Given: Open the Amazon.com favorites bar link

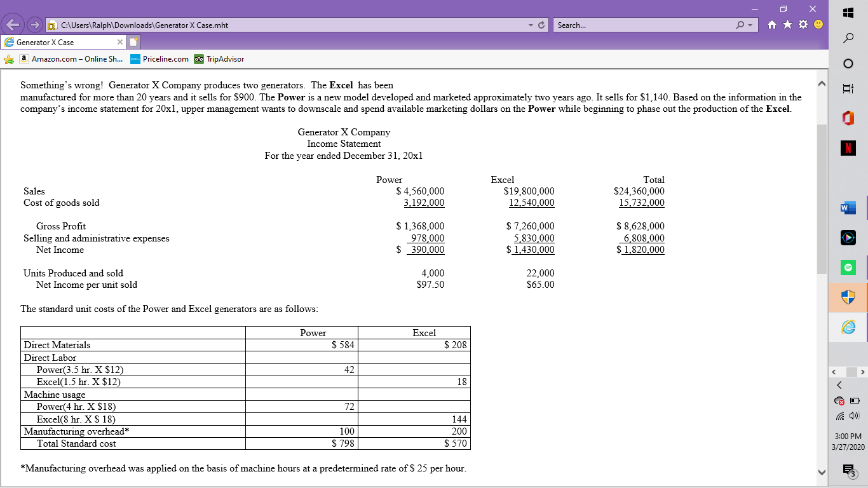Looking at the screenshot, I should pyautogui.click(x=71, y=59).
